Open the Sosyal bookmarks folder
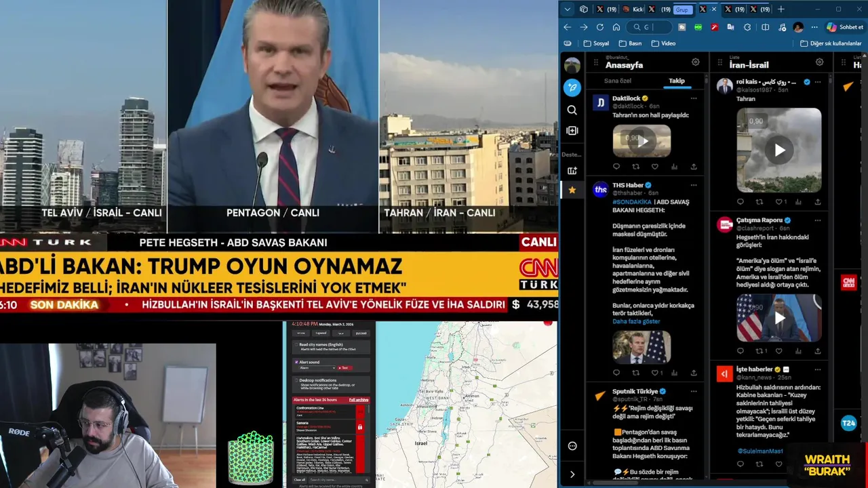The image size is (868, 488). coord(596,43)
